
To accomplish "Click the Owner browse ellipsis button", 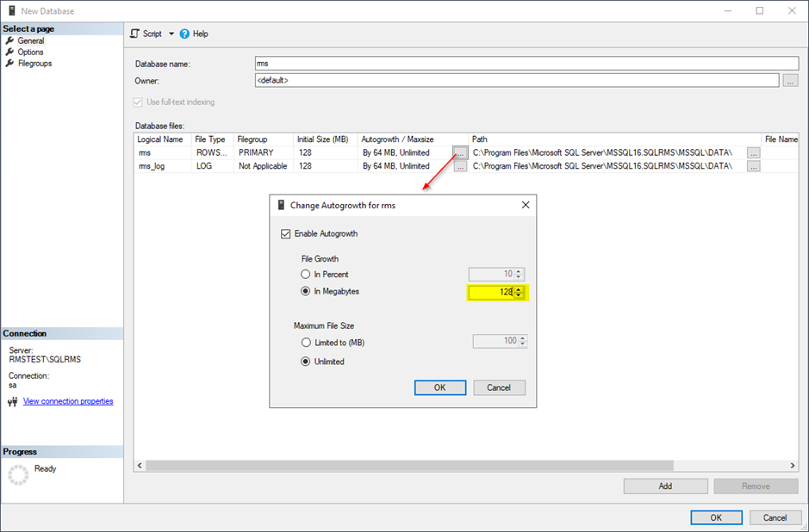I will pos(790,80).
